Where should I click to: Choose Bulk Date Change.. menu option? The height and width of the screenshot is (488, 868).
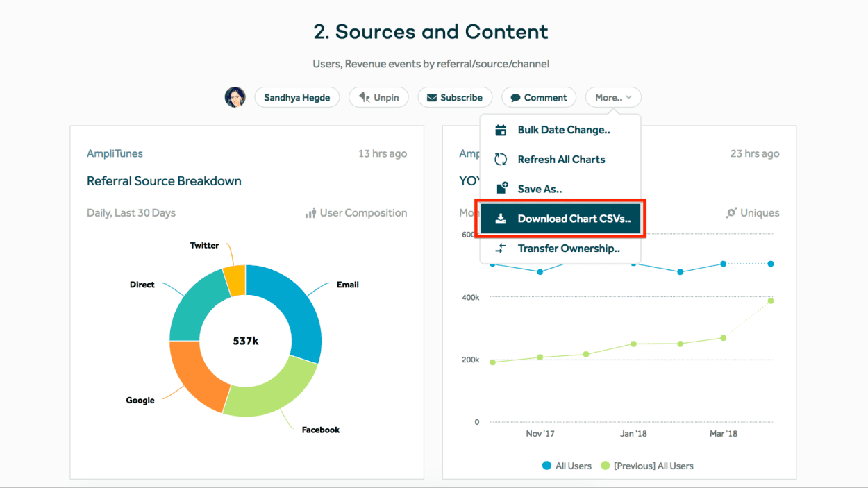tap(563, 130)
